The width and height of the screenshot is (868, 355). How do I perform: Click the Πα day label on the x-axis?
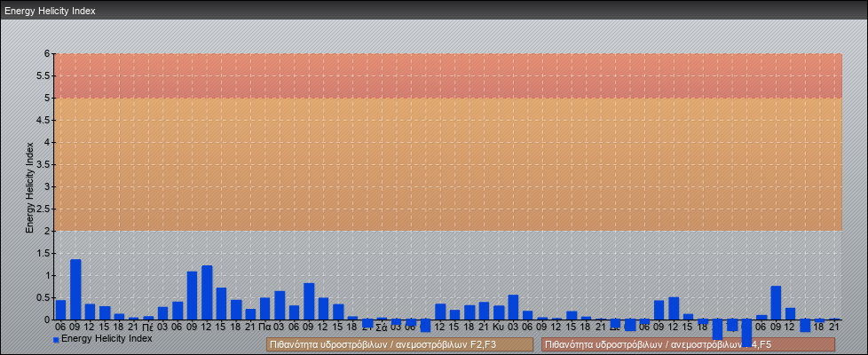264,327
